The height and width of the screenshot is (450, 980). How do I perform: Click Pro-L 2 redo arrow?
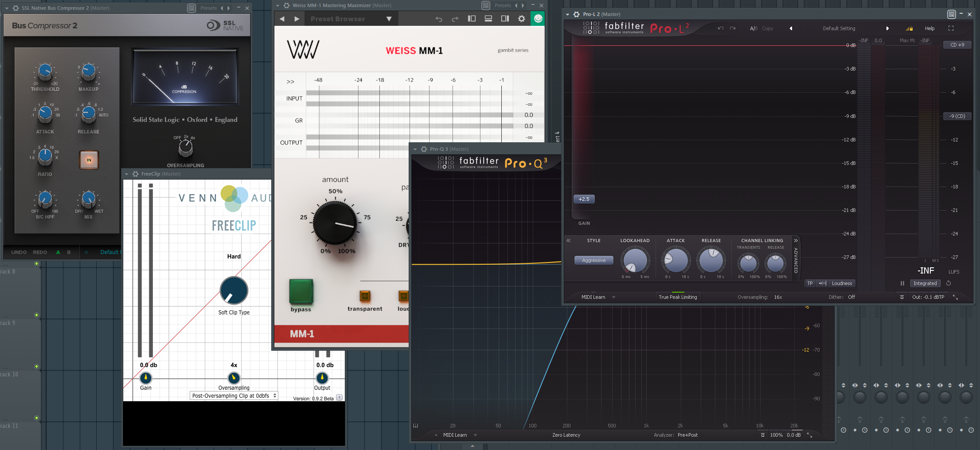point(733,28)
